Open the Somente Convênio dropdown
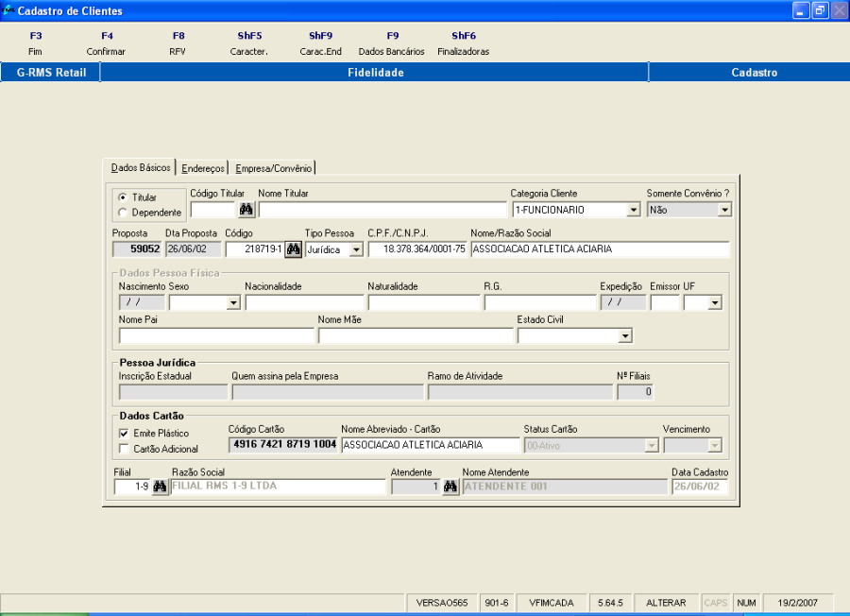850x616 pixels. 724,210
